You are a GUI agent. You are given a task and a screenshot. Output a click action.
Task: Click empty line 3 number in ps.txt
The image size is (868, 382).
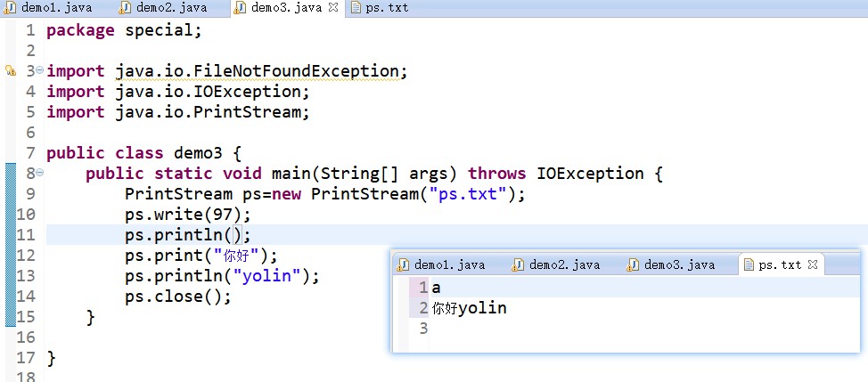(423, 329)
